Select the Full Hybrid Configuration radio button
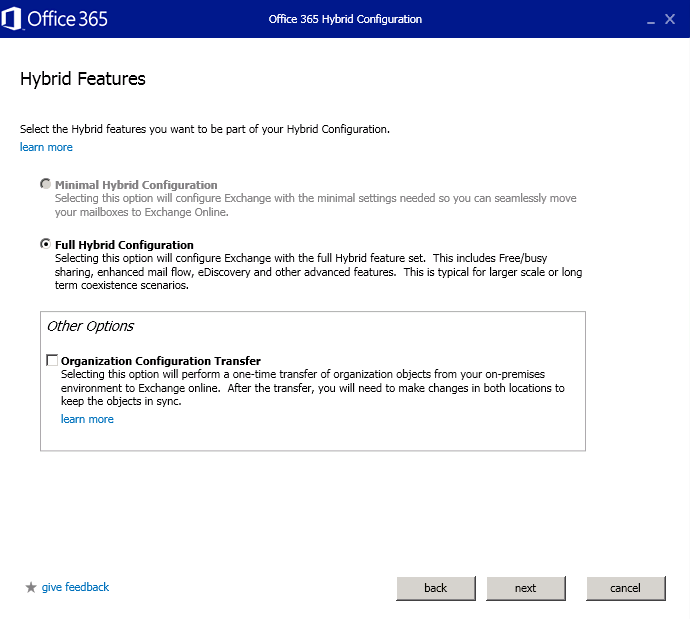Viewport: 690px width, 619px height. click(x=45, y=243)
